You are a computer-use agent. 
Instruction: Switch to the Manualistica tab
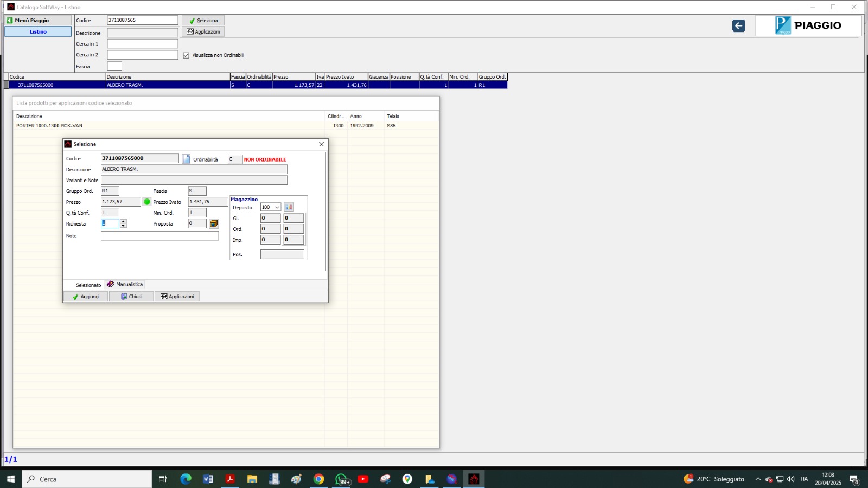point(125,284)
